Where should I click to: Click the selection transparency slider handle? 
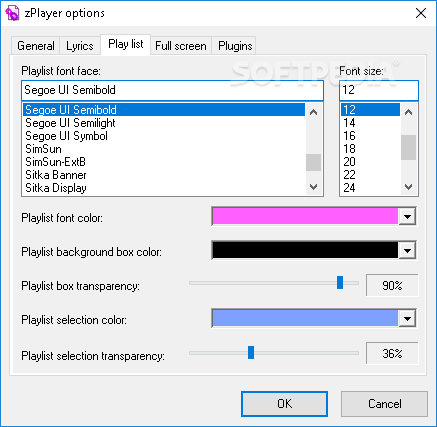[x=251, y=353]
